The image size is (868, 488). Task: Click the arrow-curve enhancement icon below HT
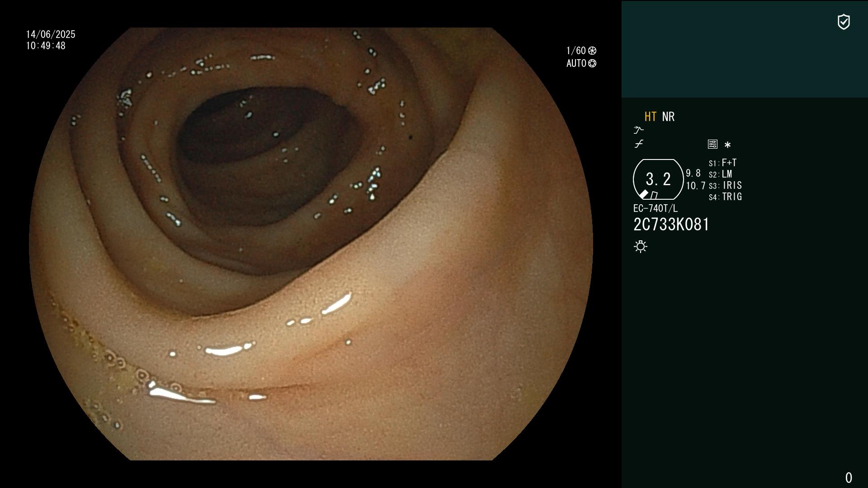coord(638,130)
